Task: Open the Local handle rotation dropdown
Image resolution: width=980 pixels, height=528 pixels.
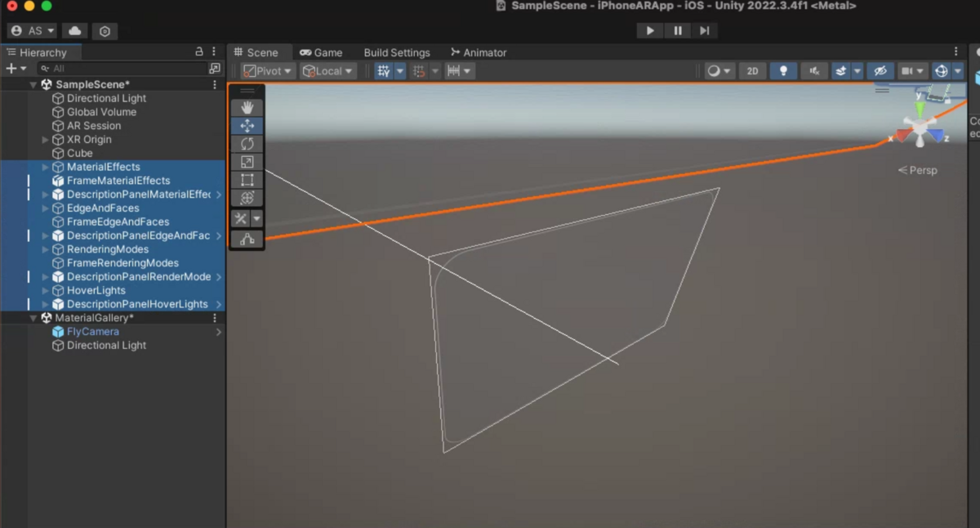Action: [327, 71]
